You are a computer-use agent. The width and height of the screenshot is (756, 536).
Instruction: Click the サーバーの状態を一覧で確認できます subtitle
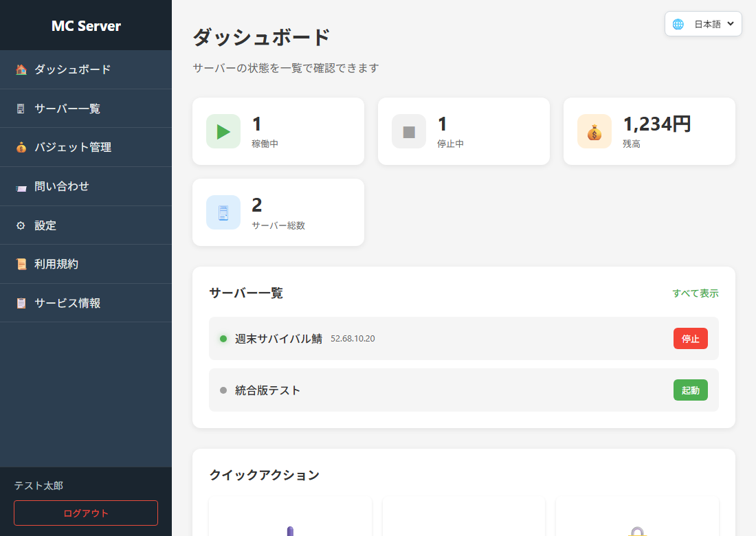(286, 68)
